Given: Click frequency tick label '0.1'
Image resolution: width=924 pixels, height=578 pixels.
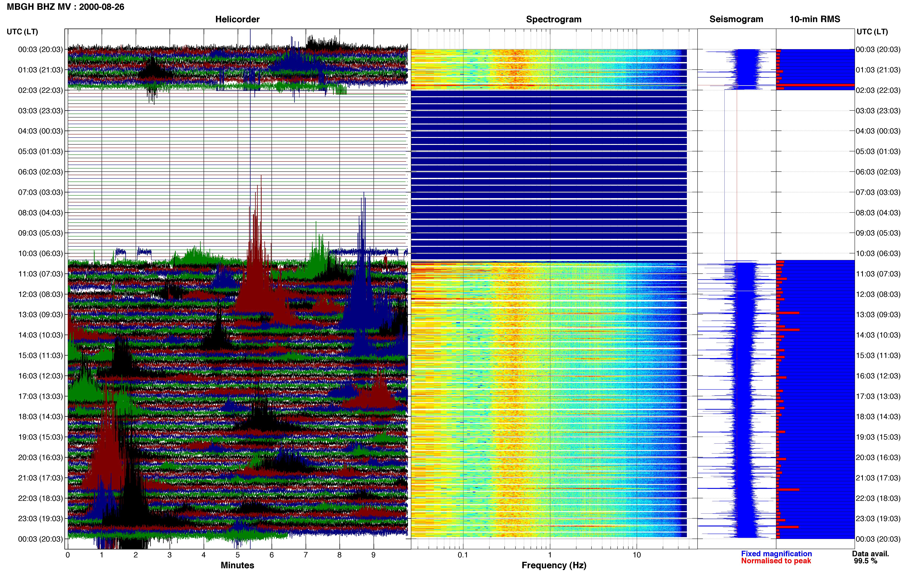Looking at the screenshot, I should coord(463,555).
